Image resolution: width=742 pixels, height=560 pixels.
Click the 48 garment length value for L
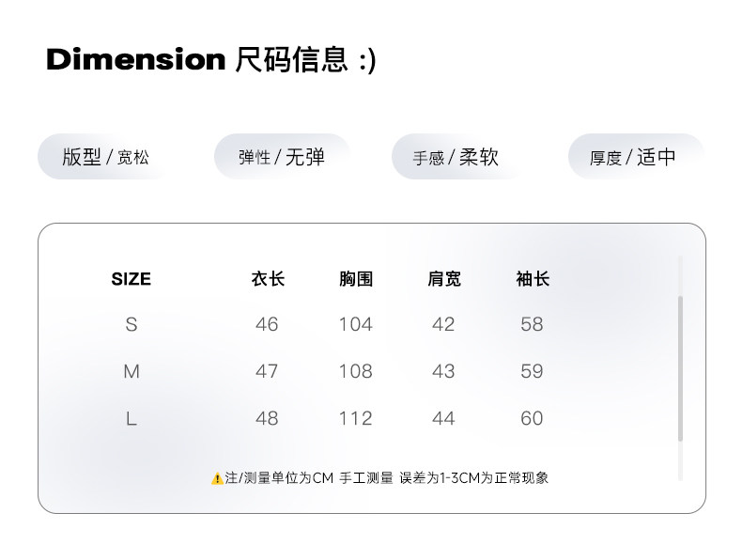point(267,418)
